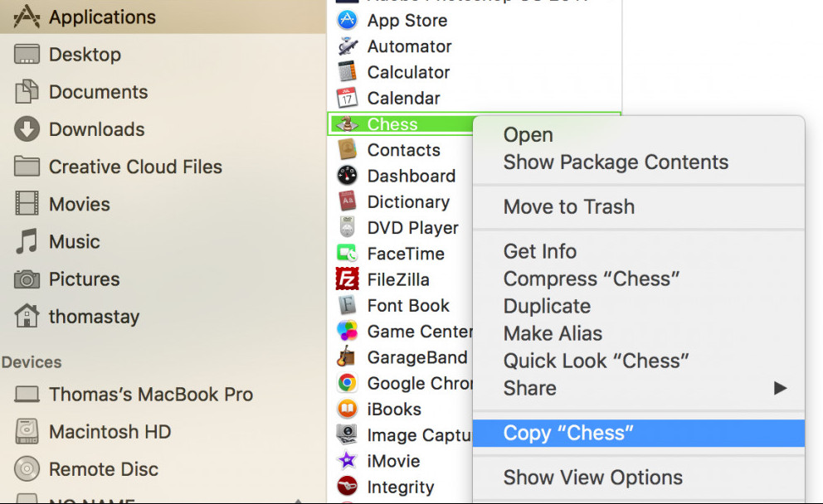Click the Font Book icon

tap(347, 305)
